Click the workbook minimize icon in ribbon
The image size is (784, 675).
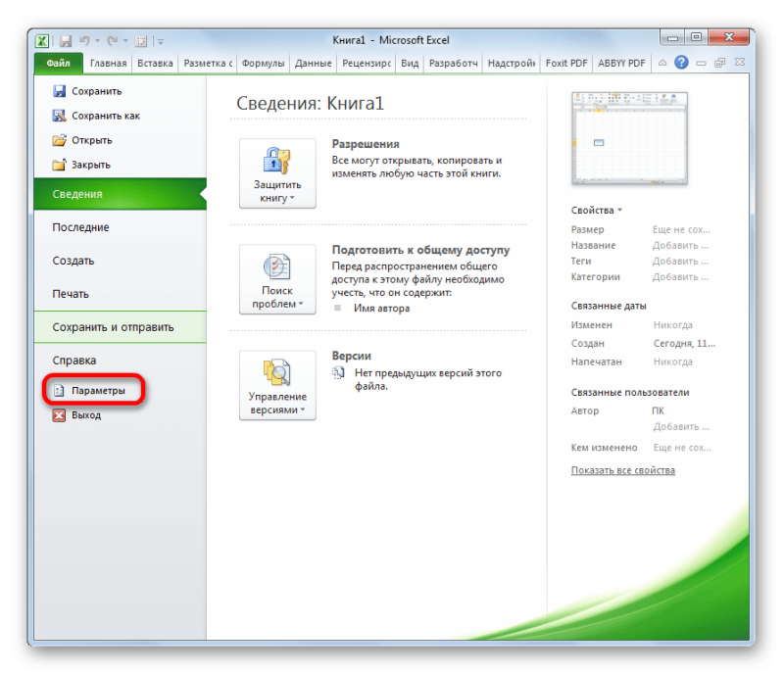click(x=701, y=63)
